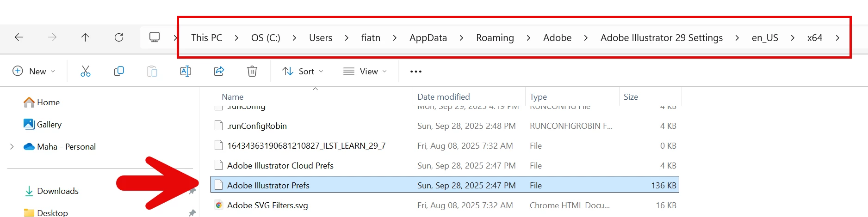Screen dimensions: 868x217
Task: Go to AppData folder in breadcrumb
Action: pyautogui.click(x=428, y=38)
